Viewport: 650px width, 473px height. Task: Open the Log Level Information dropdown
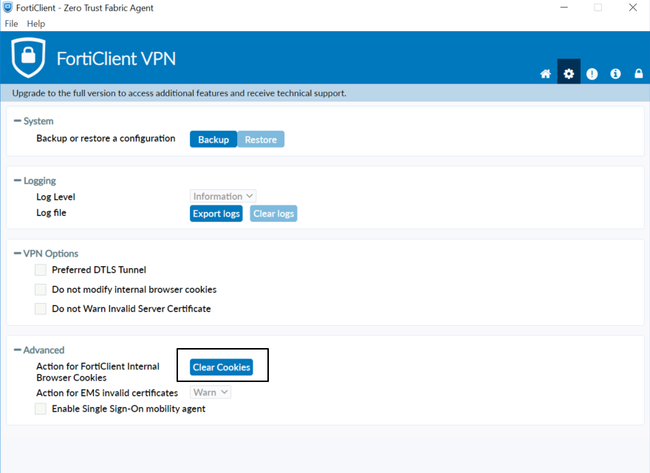point(223,196)
